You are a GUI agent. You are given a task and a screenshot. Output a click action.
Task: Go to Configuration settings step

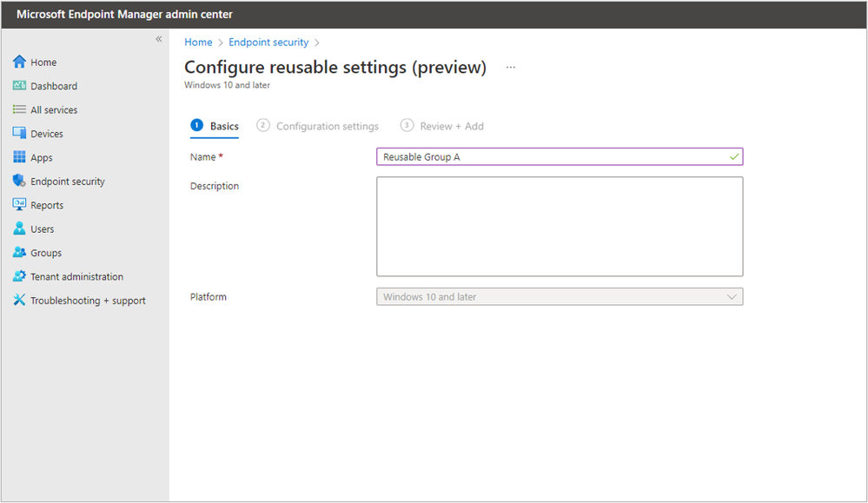(x=318, y=126)
